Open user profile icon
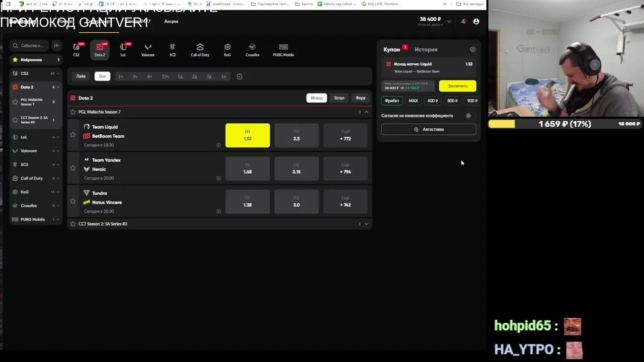This screenshot has height=362, width=644. [476, 21]
